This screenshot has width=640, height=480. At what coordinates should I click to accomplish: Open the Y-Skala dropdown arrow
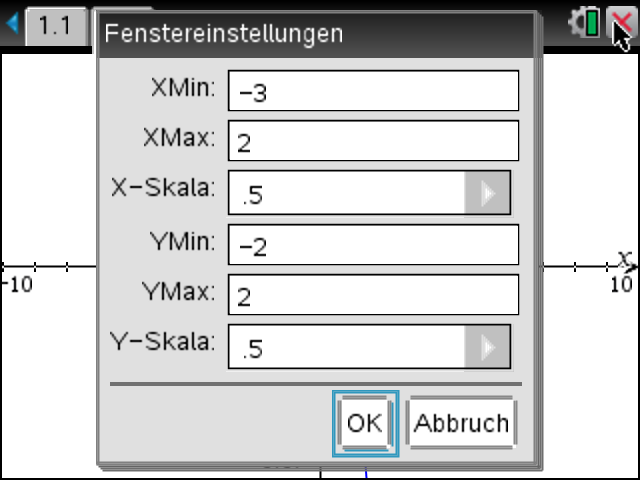coord(488,347)
